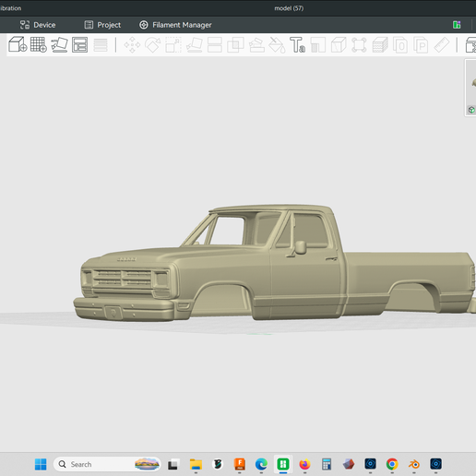Image resolution: width=476 pixels, height=476 pixels.
Task: Click the Add model cube icon
Action: coord(18,44)
